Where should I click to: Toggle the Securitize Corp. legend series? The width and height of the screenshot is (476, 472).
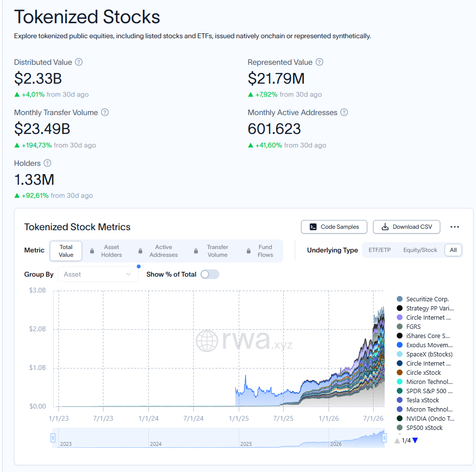click(x=422, y=299)
